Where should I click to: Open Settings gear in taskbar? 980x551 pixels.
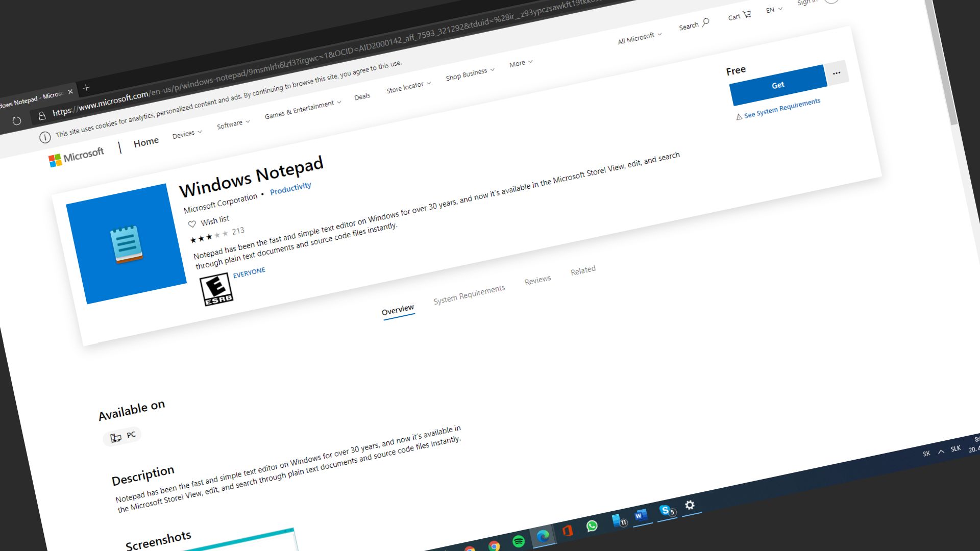click(690, 505)
